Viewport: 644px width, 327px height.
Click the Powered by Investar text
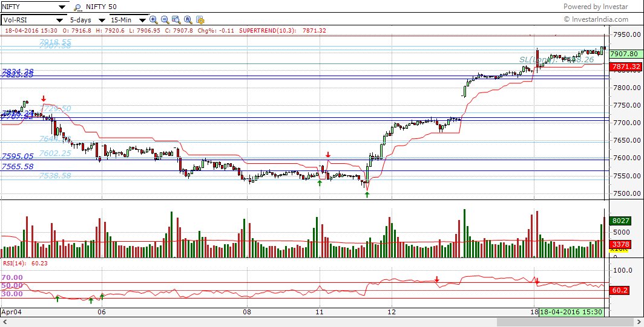click(x=596, y=7)
